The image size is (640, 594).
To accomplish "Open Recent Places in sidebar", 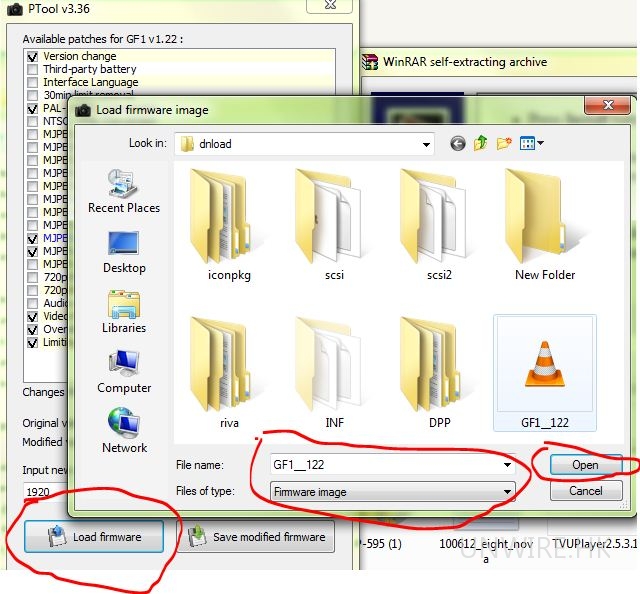I will (124, 191).
